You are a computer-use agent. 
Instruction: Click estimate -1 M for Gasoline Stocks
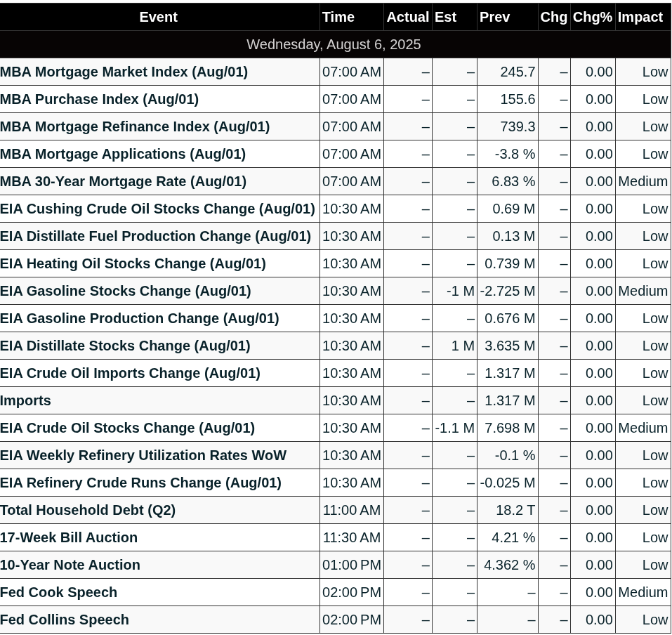(x=460, y=292)
